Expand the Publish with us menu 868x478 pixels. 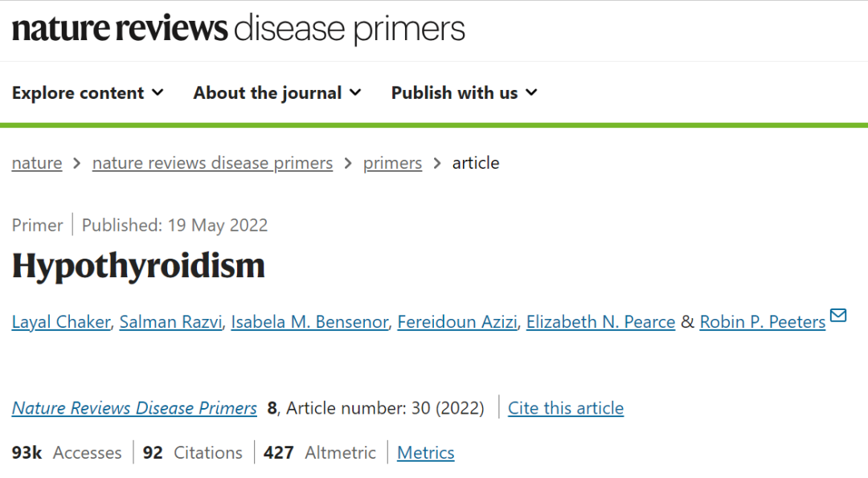464,93
